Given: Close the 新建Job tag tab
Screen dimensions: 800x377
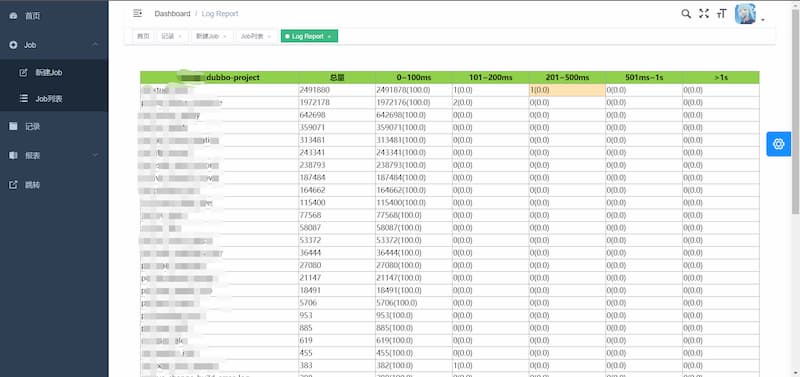Looking at the screenshot, I should [x=224, y=37].
